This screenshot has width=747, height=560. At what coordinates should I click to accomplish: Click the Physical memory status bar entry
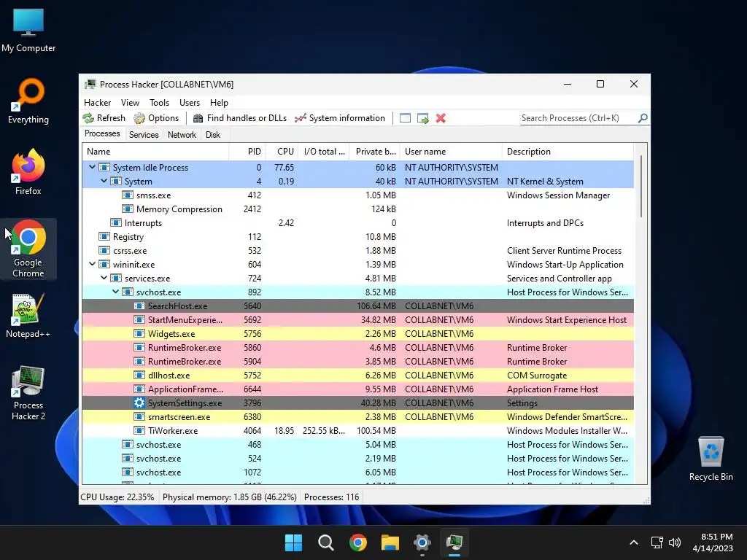[229, 497]
